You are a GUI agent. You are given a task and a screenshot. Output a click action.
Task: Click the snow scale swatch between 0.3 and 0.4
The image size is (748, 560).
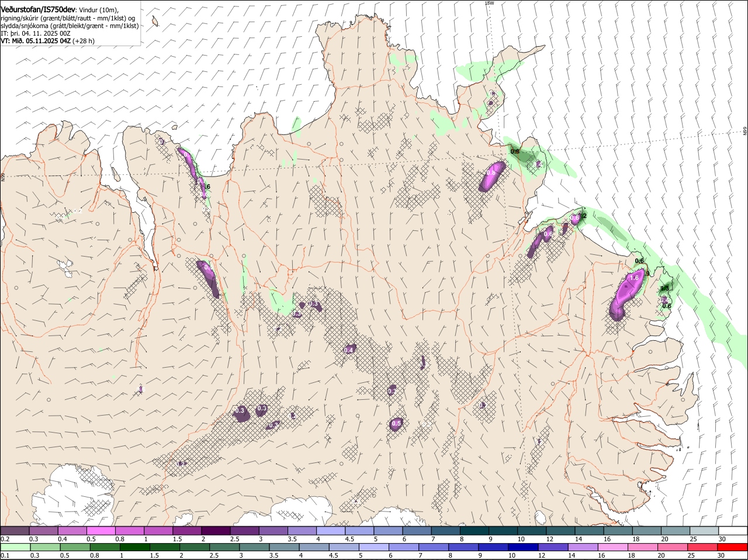point(44,531)
